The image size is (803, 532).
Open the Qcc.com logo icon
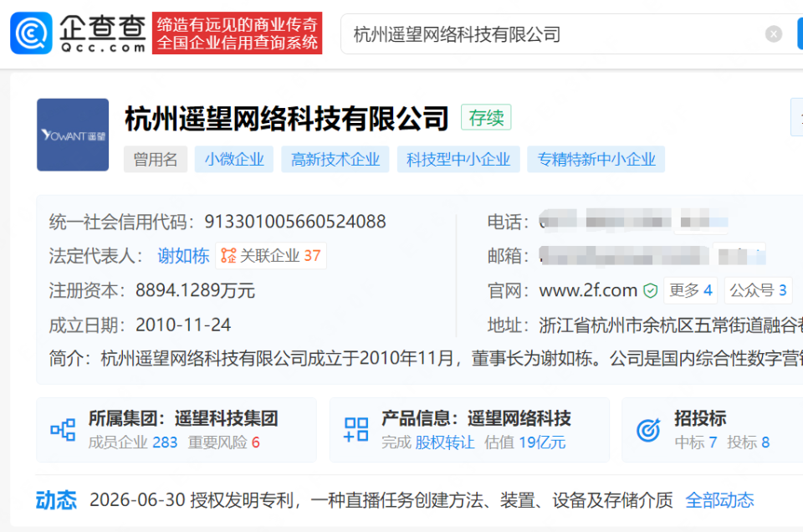click(x=31, y=33)
